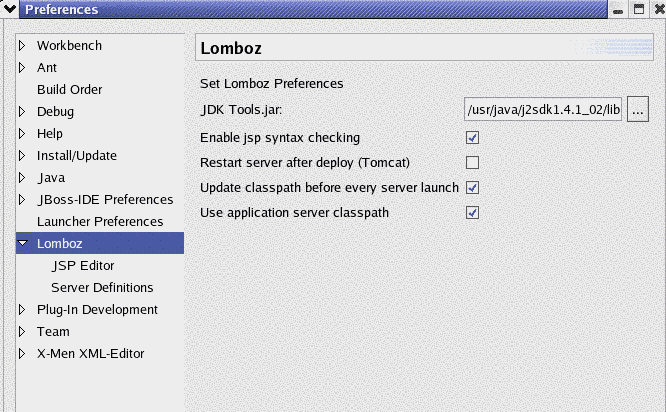Select JBoss-IDE Preferences item
The height and width of the screenshot is (412, 666).
[x=105, y=200]
